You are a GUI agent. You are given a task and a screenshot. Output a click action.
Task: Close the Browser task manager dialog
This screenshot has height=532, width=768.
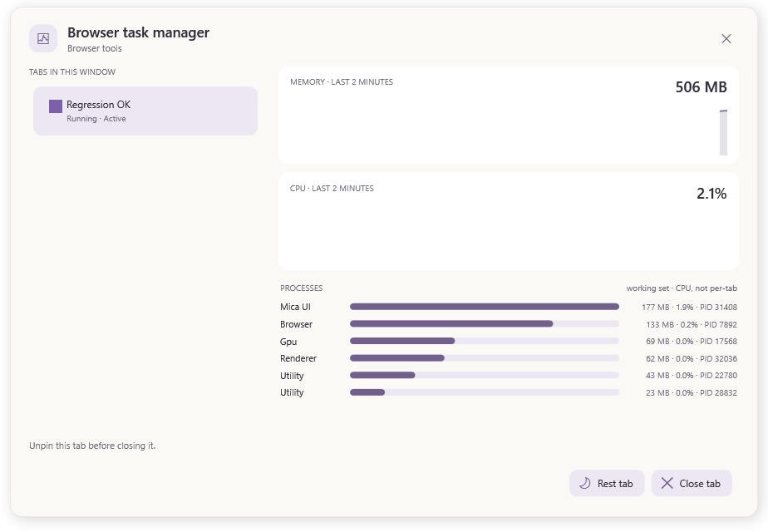coord(726,39)
